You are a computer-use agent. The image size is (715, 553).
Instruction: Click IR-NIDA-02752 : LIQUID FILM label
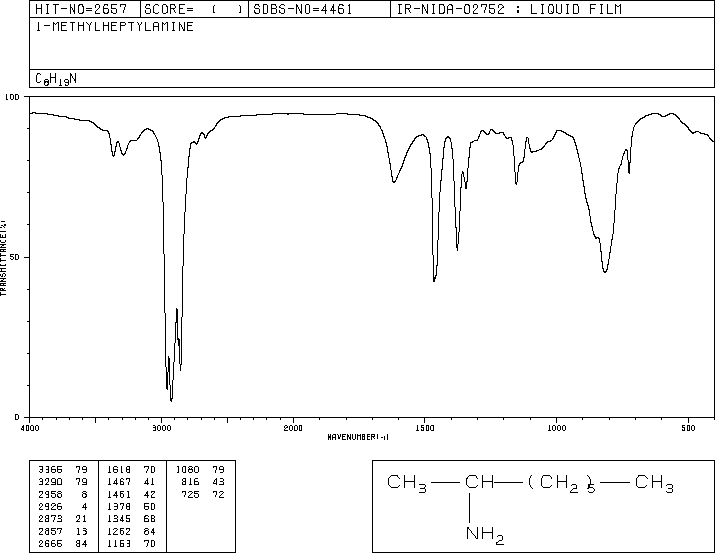509,9
